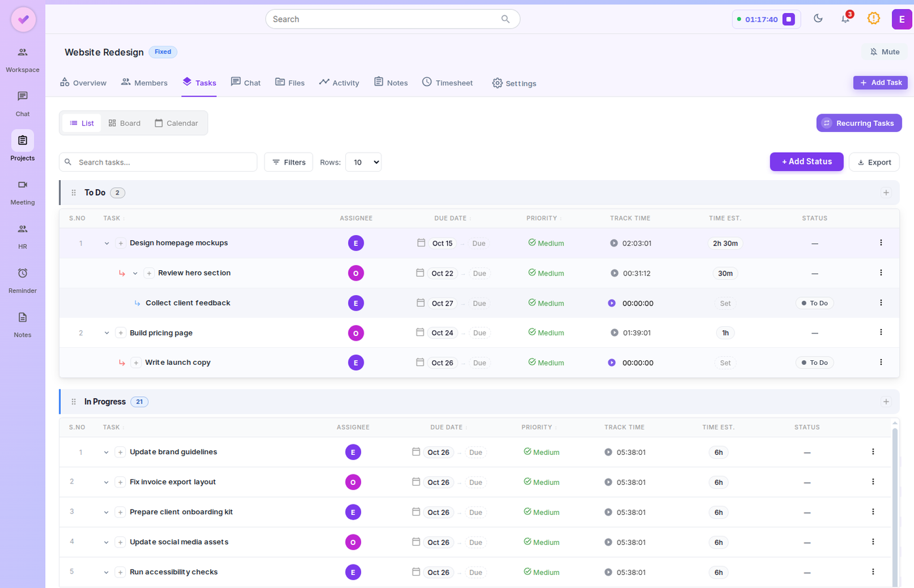Open the user profile avatar E

click(902, 20)
